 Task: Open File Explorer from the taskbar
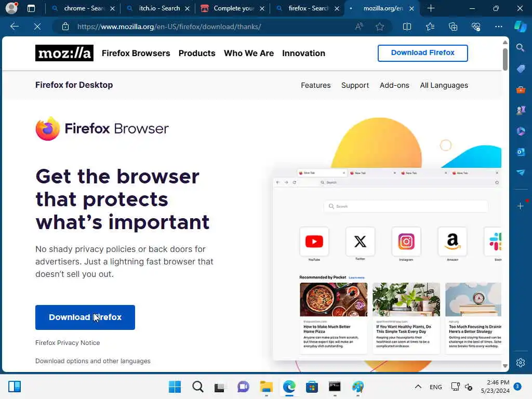coord(267,387)
